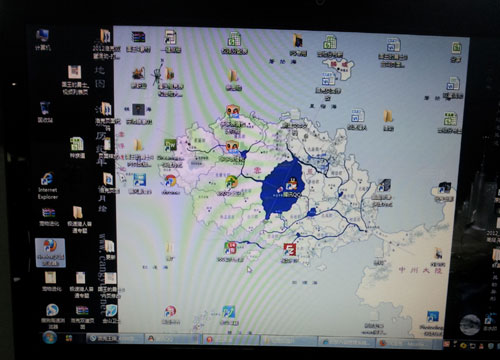Open the Dreamweaver Dw shortcut icon
This screenshot has height=360, width=500.
tap(170, 152)
